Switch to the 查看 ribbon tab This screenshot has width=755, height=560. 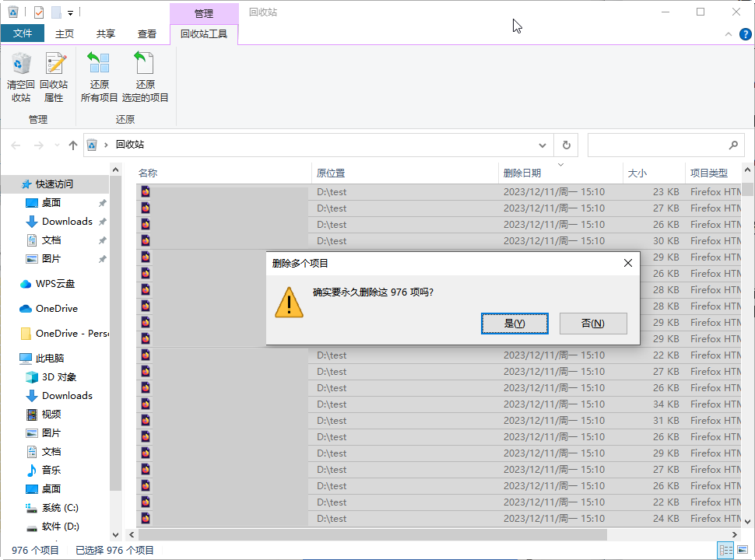[x=146, y=33]
